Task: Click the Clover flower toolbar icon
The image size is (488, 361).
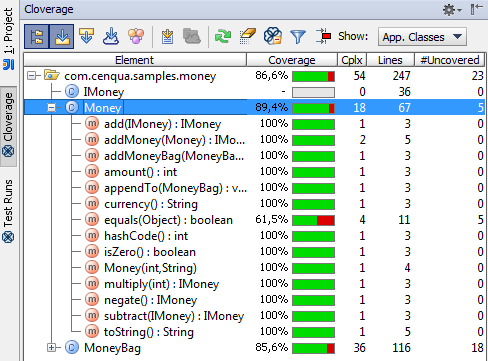Action: [x=273, y=36]
